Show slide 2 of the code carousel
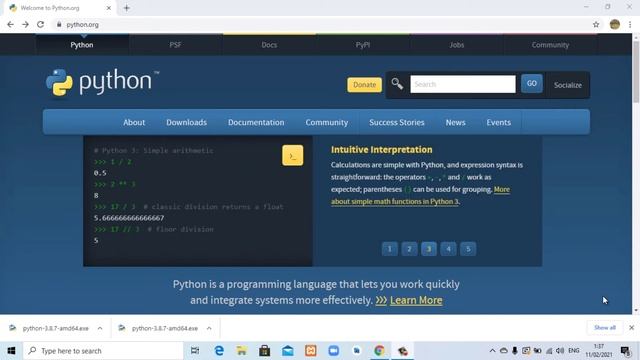 pyautogui.click(x=409, y=249)
